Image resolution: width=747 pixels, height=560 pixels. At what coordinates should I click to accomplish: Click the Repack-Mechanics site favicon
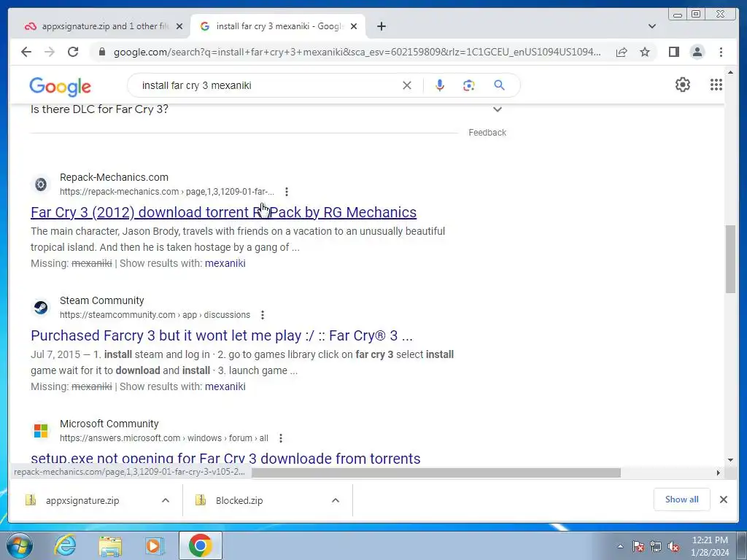tap(41, 184)
